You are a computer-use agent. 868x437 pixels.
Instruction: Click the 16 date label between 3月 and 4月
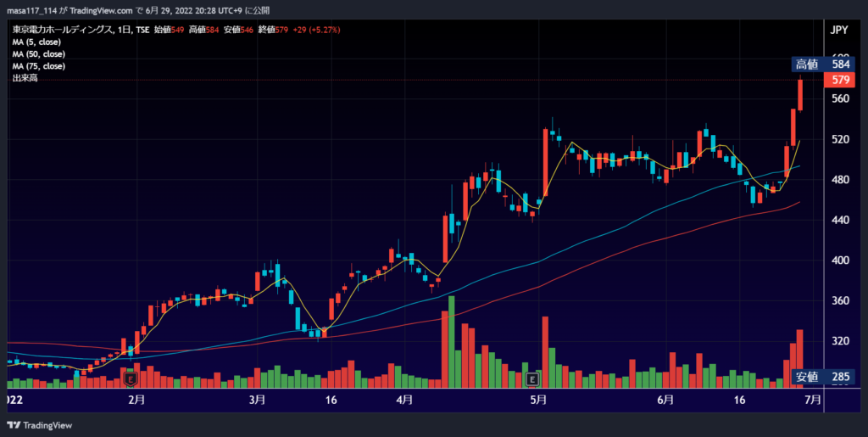(331, 400)
